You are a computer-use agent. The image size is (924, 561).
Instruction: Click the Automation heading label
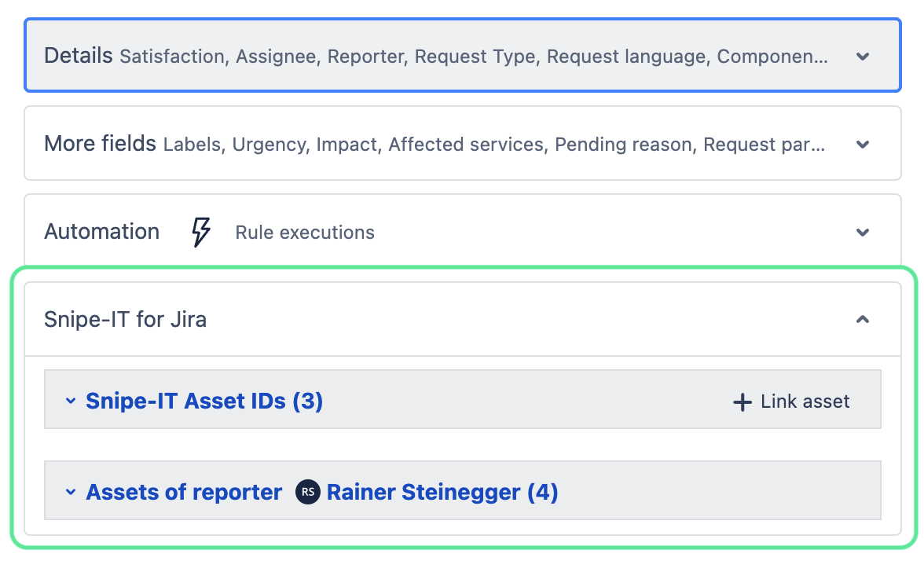point(101,232)
